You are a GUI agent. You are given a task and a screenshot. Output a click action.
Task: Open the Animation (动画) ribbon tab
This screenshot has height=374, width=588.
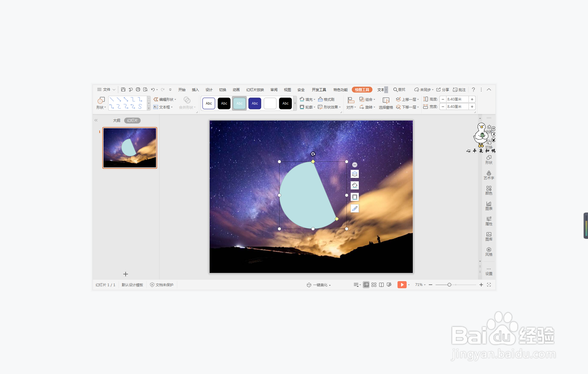click(x=236, y=90)
